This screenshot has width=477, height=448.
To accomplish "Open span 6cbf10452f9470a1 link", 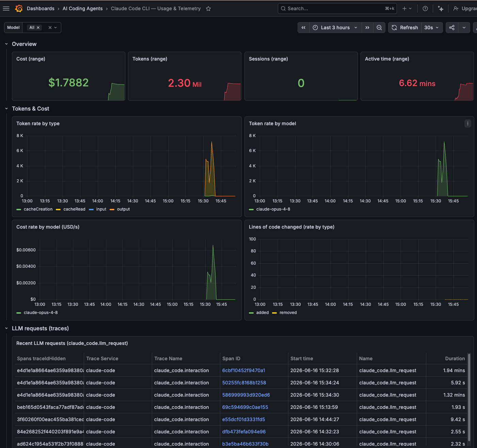I will pyautogui.click(x=243, y=370).
